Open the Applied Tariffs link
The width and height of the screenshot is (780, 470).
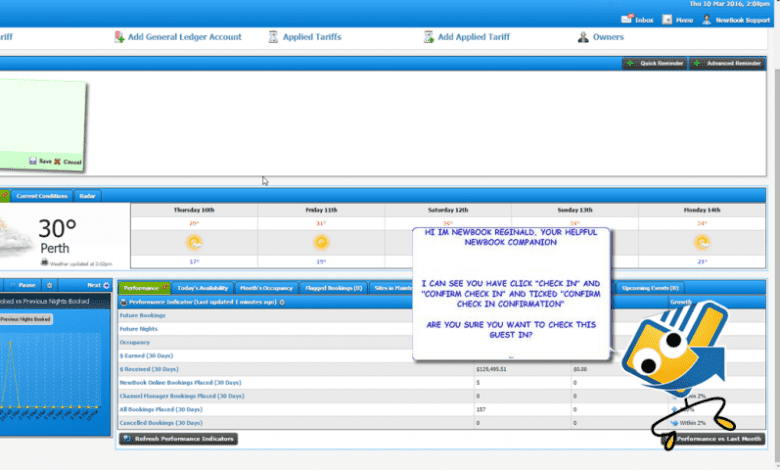click(312, 37)
